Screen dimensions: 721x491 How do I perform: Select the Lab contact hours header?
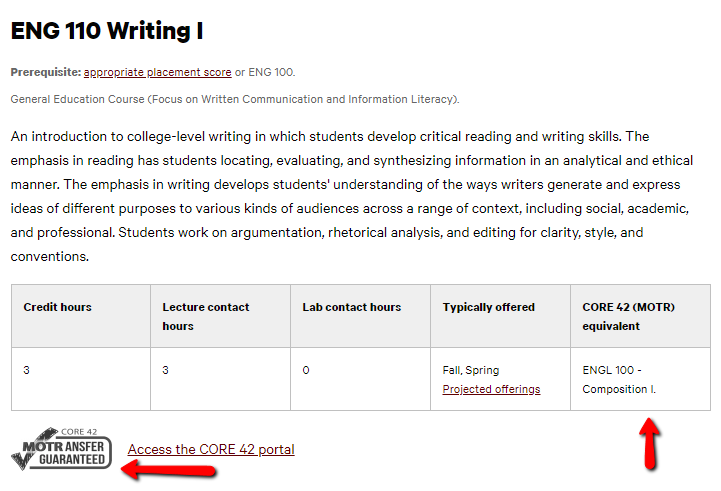pyautogui.click(x=351, y=307)
